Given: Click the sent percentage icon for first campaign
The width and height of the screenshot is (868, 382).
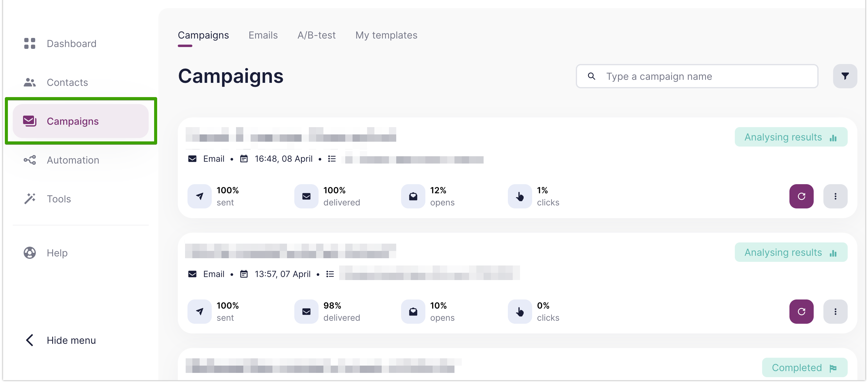Looking at the screenshot, I should coord(199,196).
